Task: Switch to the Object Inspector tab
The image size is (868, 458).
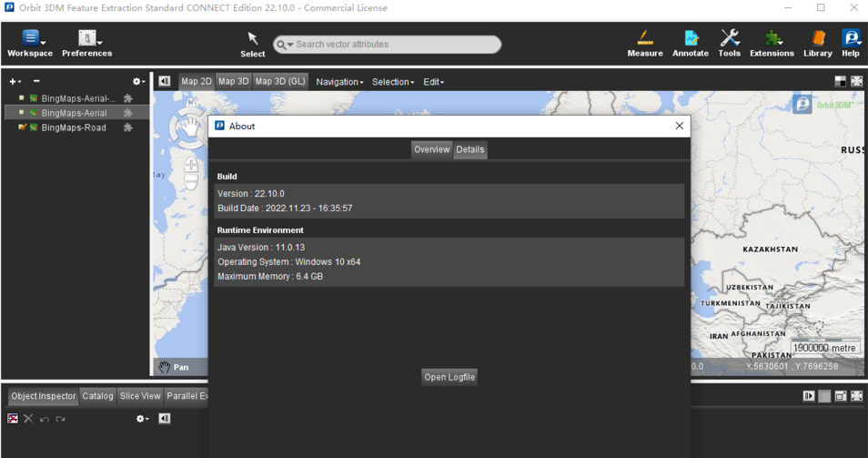Action: [43, 396]
